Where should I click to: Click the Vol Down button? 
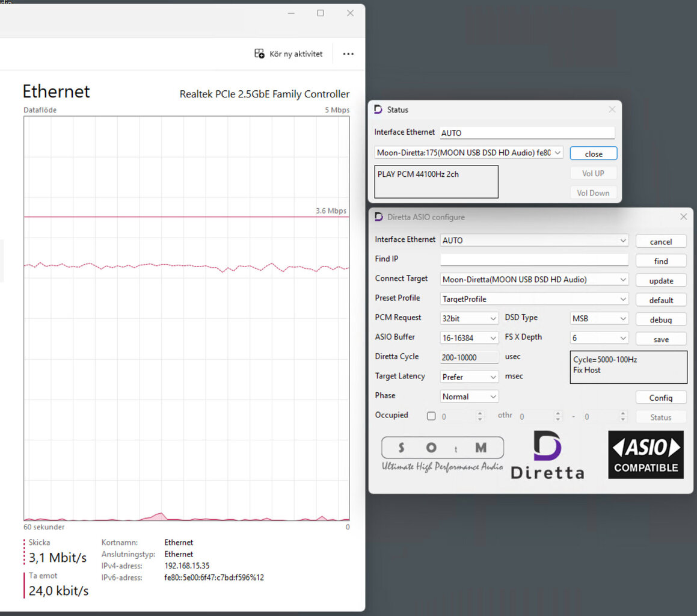point(594,192)
